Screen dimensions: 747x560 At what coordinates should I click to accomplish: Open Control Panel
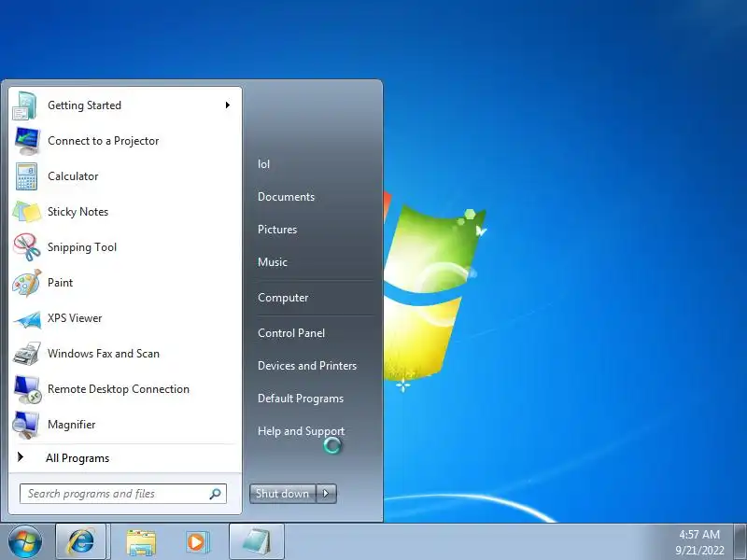(291, 333)
